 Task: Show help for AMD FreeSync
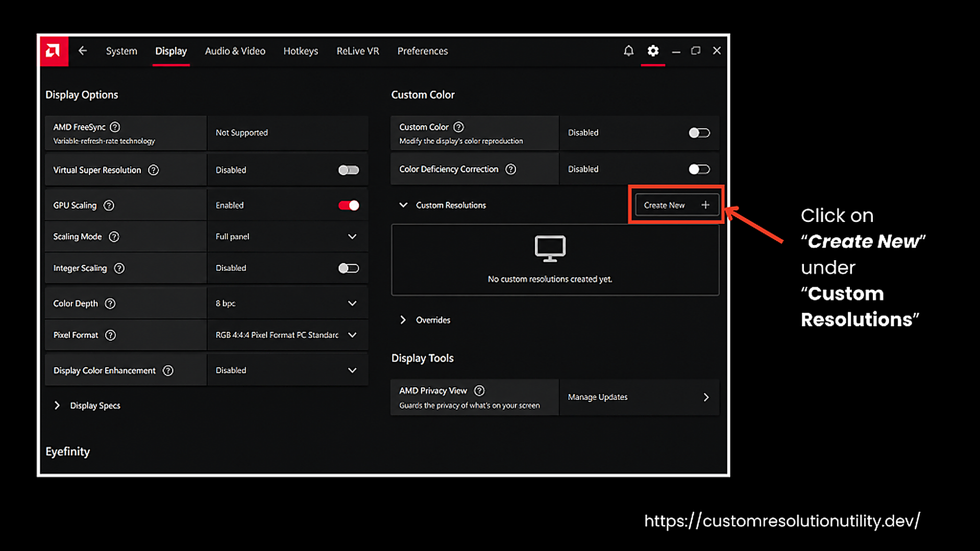[115, 127]
